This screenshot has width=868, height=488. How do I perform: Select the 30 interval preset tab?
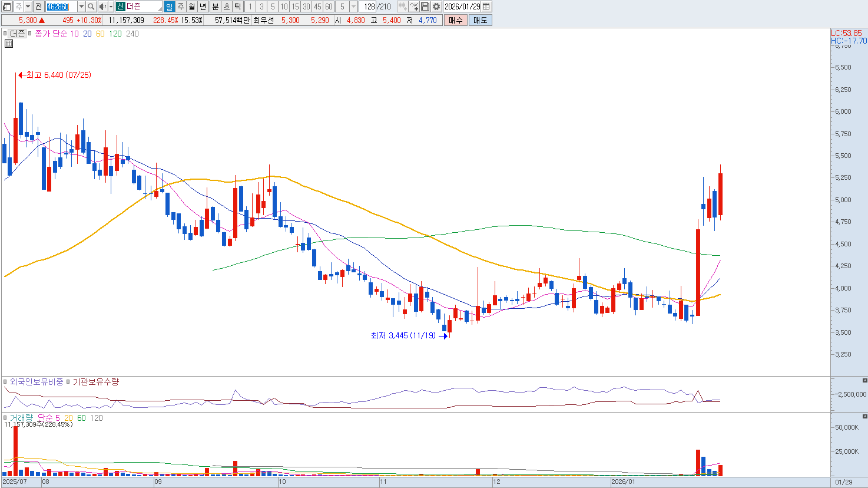coord(306,6)
